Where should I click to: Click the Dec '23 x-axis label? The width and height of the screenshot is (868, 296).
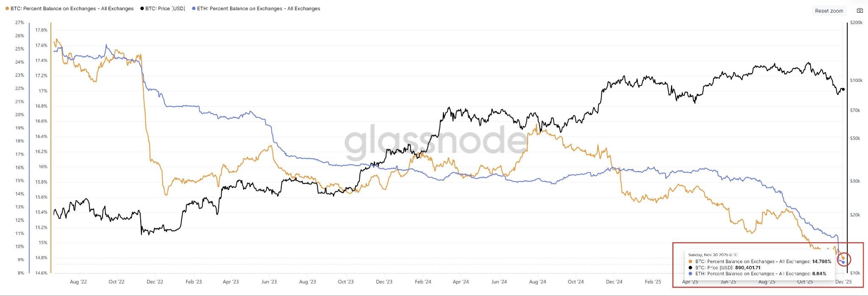pos(384,282)
